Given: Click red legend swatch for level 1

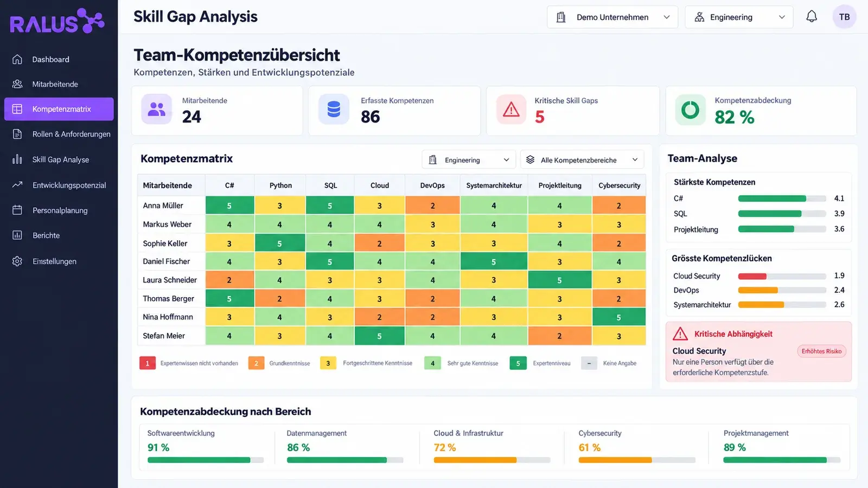Looking at the screenshot, I should 147,363.
